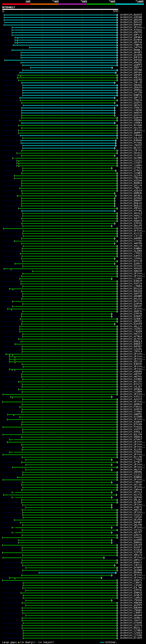This screenshot has width=146, height=644.
Task: Select hit UniRef100_P04181
Action: (x=131, y=427)
